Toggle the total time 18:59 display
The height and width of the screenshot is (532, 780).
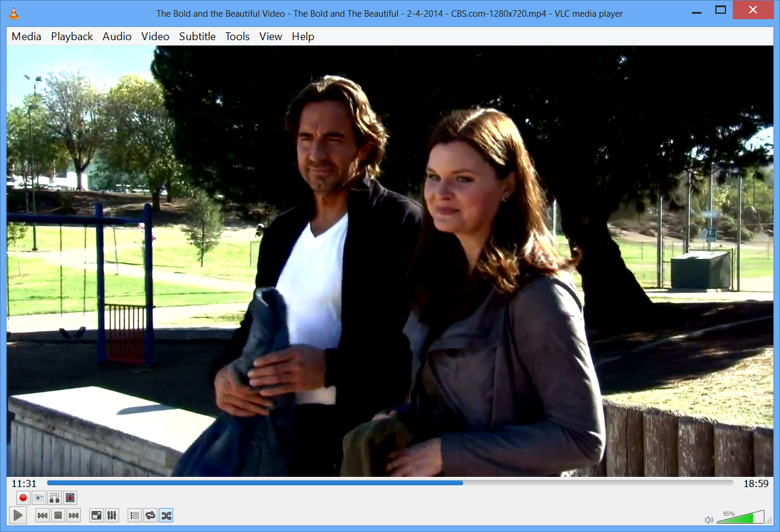[x=756, y=483]
